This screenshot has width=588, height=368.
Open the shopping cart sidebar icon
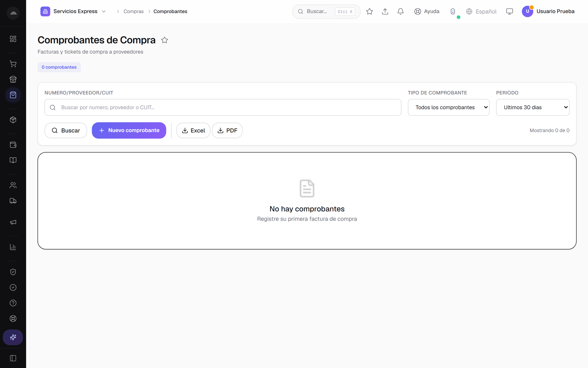pyautogui.click(x=13, y=64)
